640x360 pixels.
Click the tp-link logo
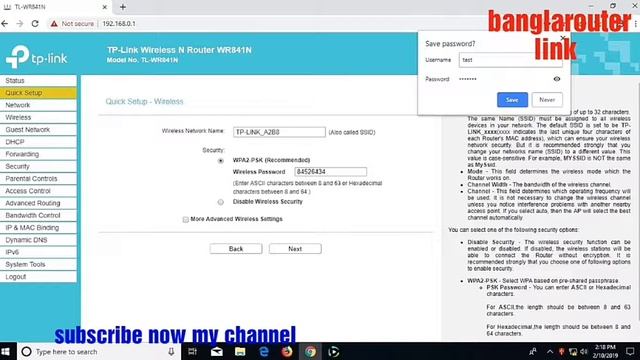pyautogui.click(x=36, y=56)
